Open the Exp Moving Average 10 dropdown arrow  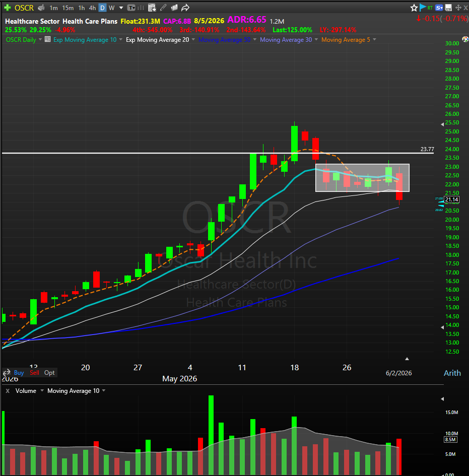coord(121,39)
